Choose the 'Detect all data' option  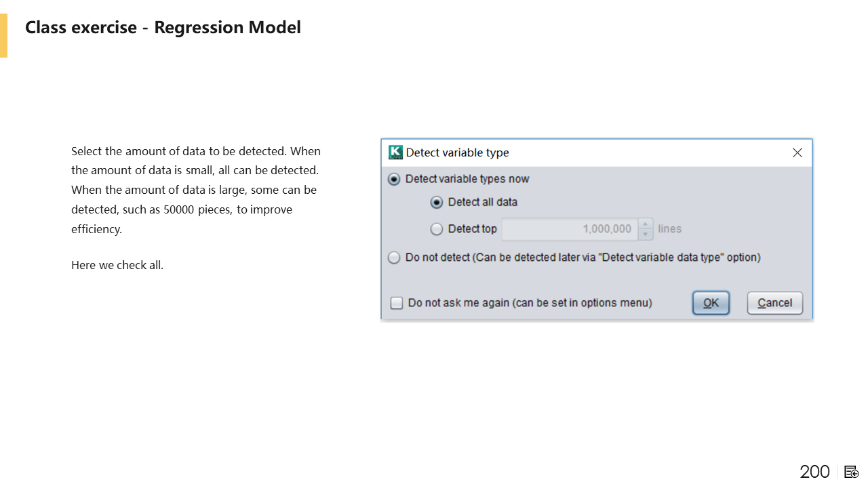(x=437, y=203)
